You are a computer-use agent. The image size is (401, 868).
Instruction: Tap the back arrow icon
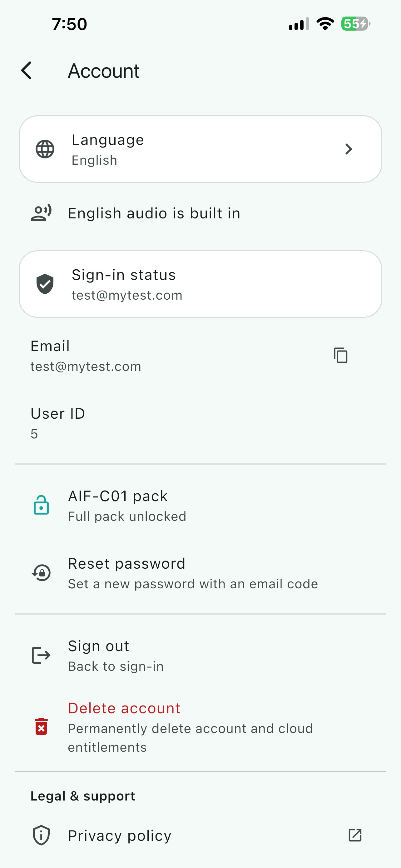pyautogui.click(x=26, y=70)
